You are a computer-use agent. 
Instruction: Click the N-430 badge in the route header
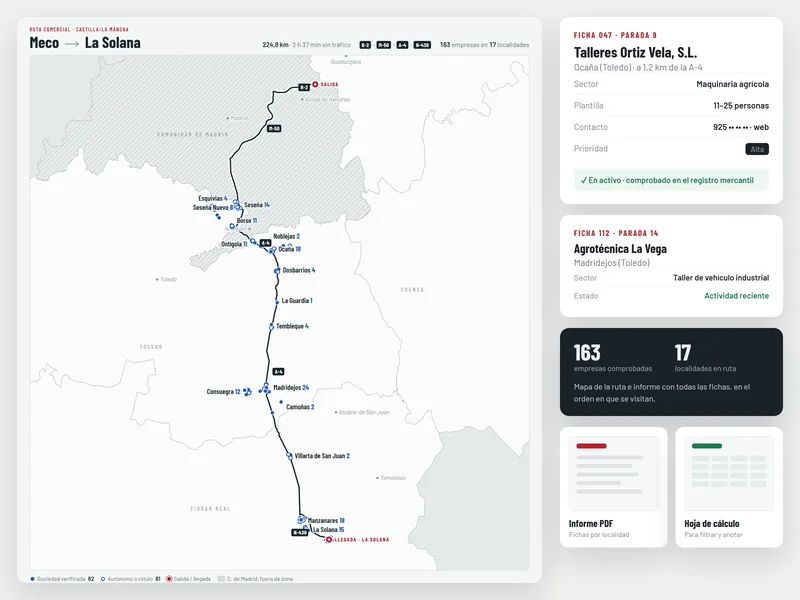[x=422, y=45]
